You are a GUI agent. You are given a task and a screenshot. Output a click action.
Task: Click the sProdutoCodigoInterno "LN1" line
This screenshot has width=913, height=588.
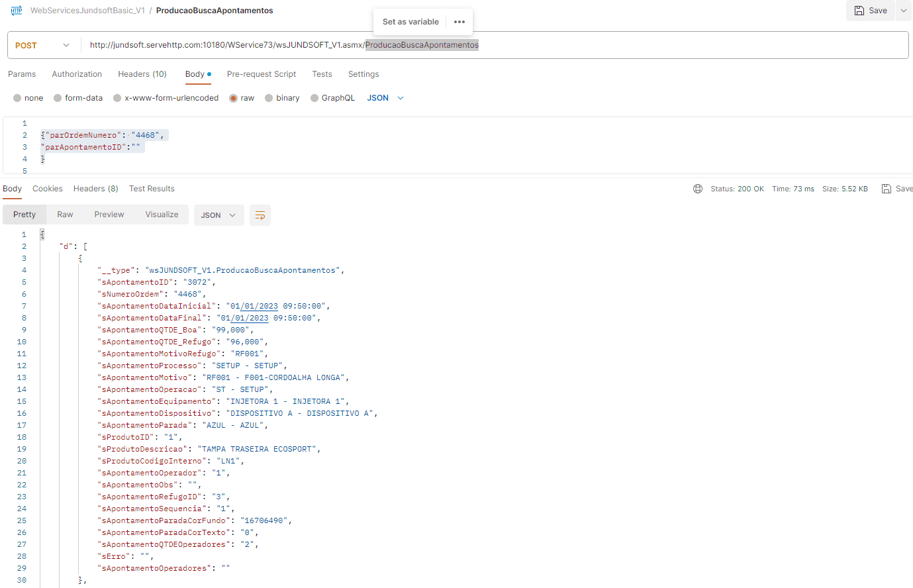click(x=171, y=461)
